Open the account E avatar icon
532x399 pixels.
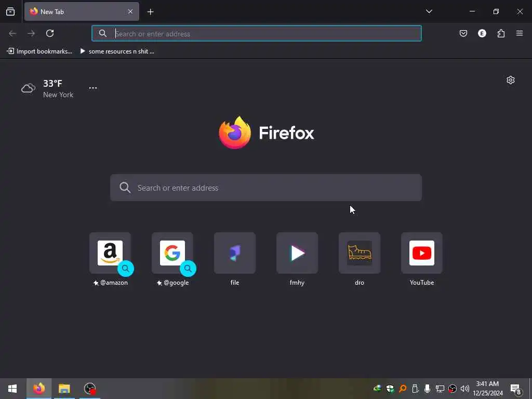pyautogui.click(x=482, y=33)
